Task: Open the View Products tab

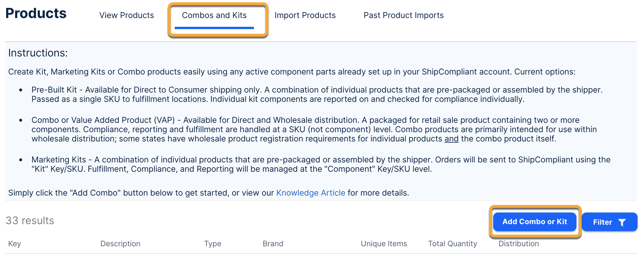Action: 126,15
